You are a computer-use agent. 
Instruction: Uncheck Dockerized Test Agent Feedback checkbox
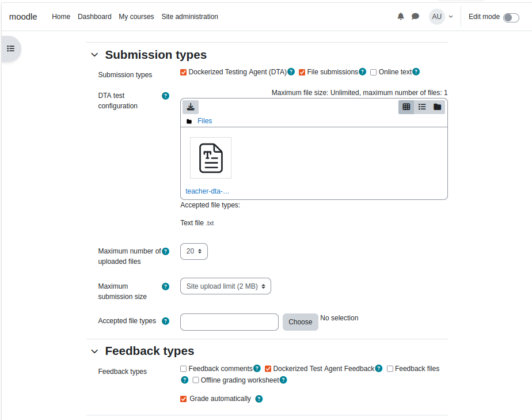point(268,369)
